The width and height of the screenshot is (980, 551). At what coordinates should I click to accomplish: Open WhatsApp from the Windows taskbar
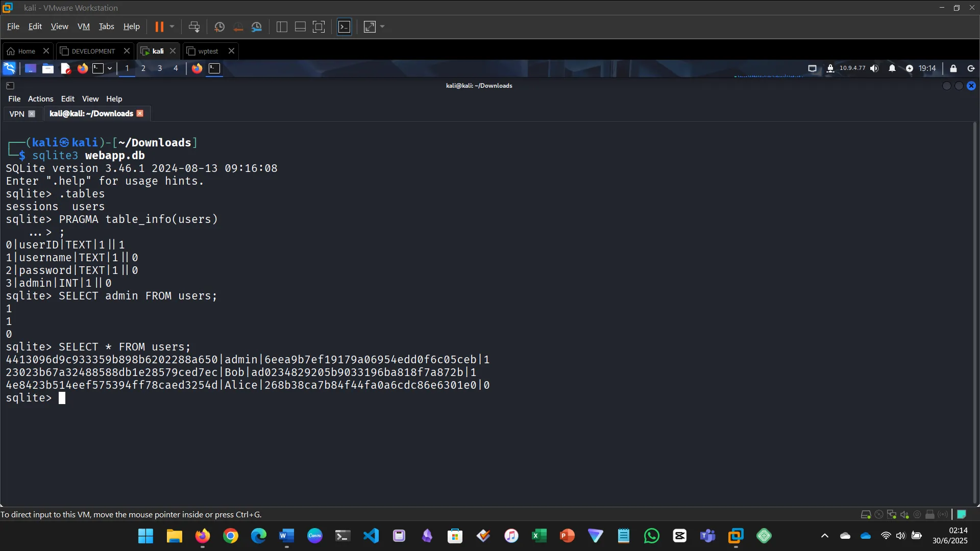(651, 536)
